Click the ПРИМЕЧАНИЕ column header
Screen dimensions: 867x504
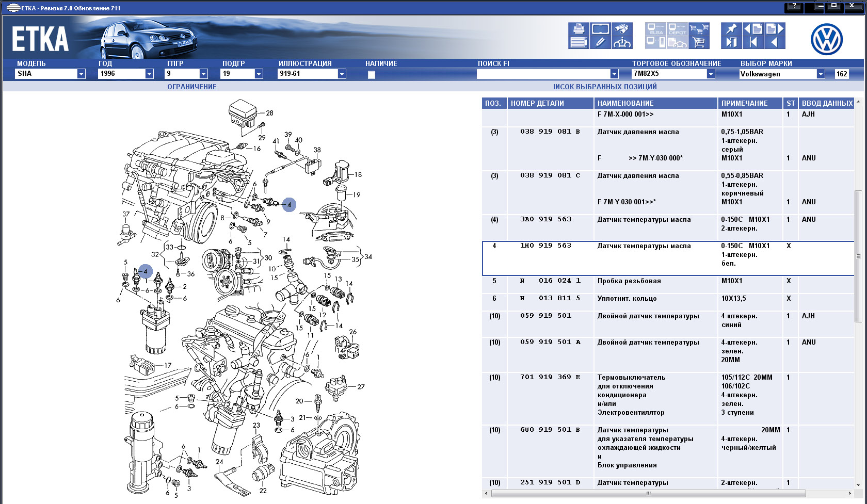coord(751,103)
